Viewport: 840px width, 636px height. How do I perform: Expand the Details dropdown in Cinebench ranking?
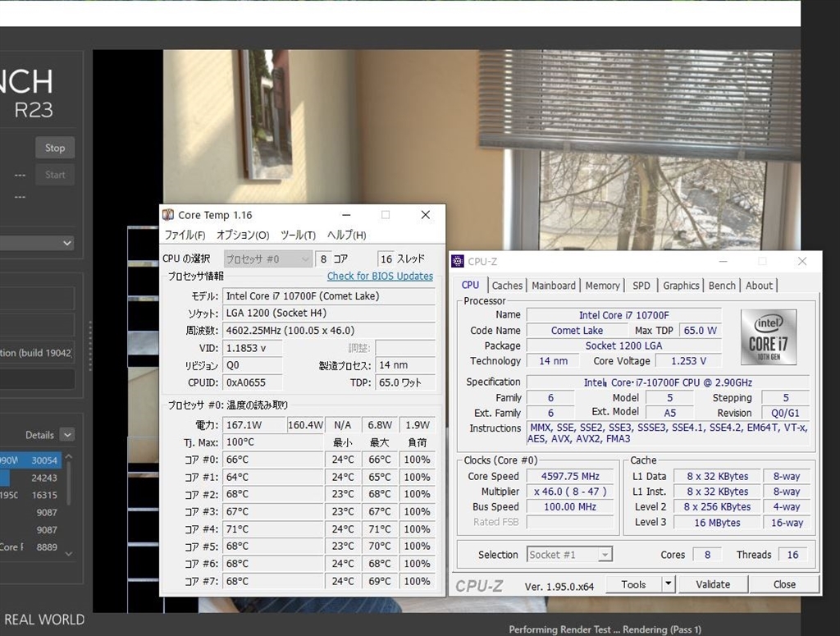tap(67, 435)
